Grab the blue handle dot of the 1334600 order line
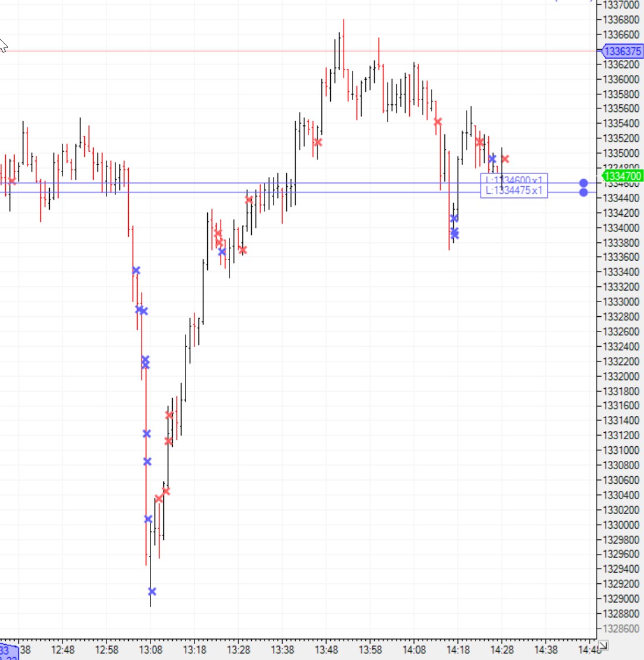This screenshot has width=644, height=660. [x=583, y=183]
